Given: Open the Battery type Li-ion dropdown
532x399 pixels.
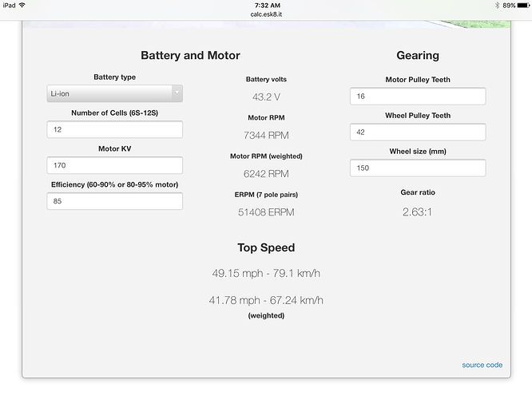Looking at the screenshot, I should point(114,93).
